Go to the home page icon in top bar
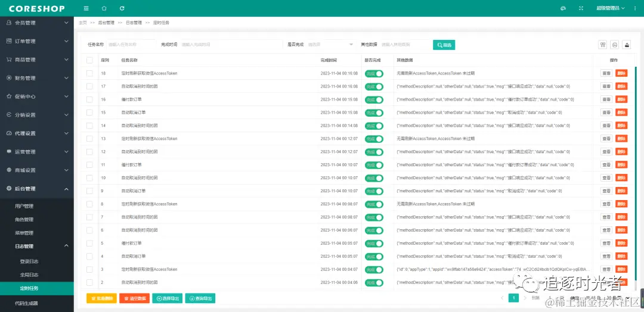Viewport: 644px width, 312px height. pos(104,8)
